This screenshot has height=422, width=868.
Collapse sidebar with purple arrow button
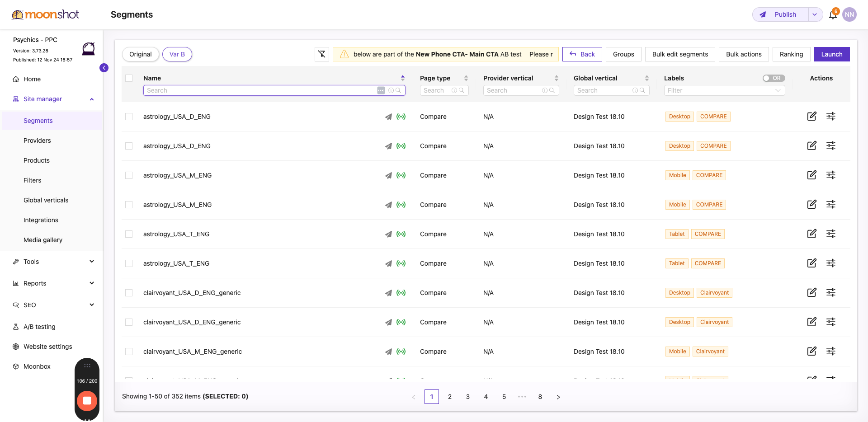[x=104, y=68]
